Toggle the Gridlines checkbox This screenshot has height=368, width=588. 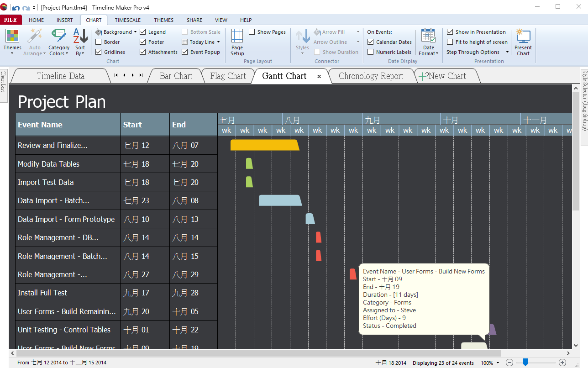tap(99, 52)
